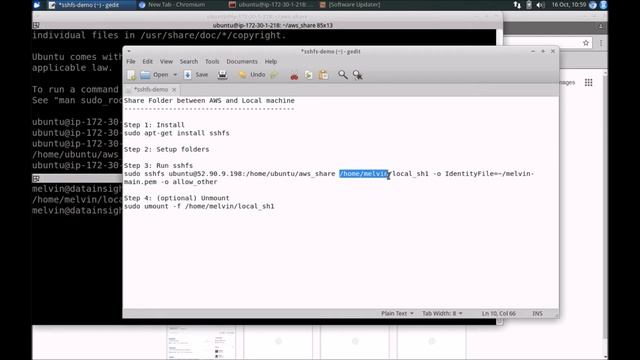Click the 'main.pem -o allow_other' line

tap(170, 182)
